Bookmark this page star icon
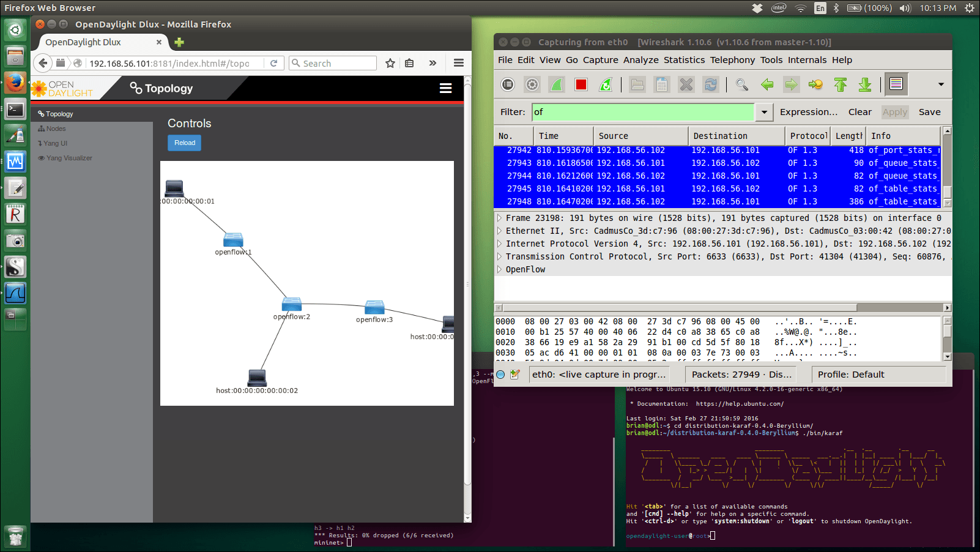The width and height of the screenshot is (980, 552). coord(390,63)
